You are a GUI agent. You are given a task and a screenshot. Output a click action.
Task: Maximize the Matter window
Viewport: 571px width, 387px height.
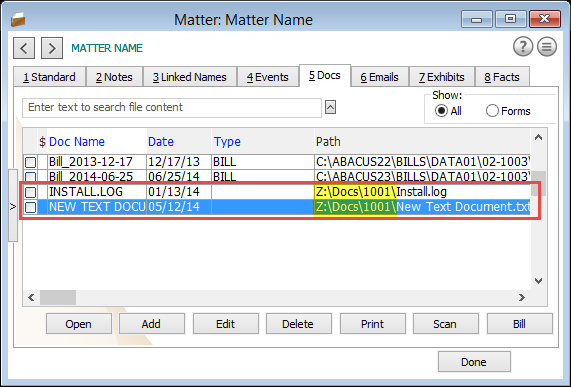[510, 19]
